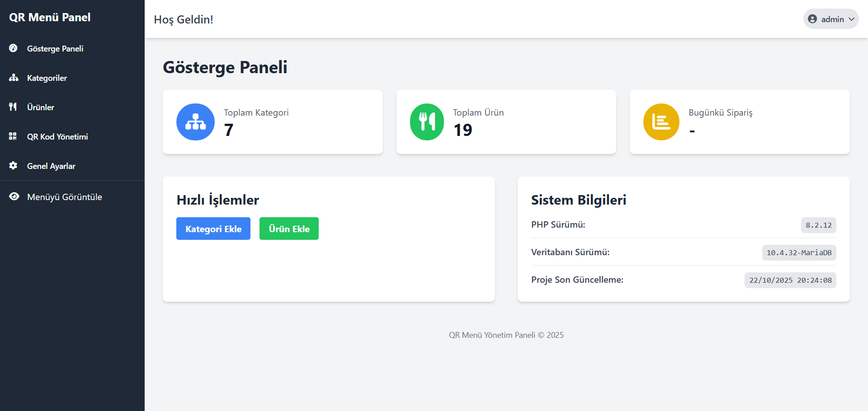Open Ürünler from the sidebar menu
This screenshot has height=411, width=868.
(x=41, y=107)
